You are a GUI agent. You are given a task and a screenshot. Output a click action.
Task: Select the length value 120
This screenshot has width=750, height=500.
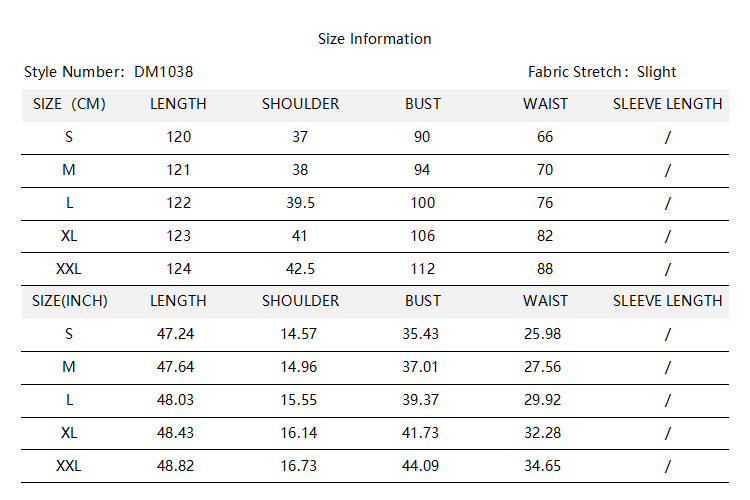coord(178,137)
